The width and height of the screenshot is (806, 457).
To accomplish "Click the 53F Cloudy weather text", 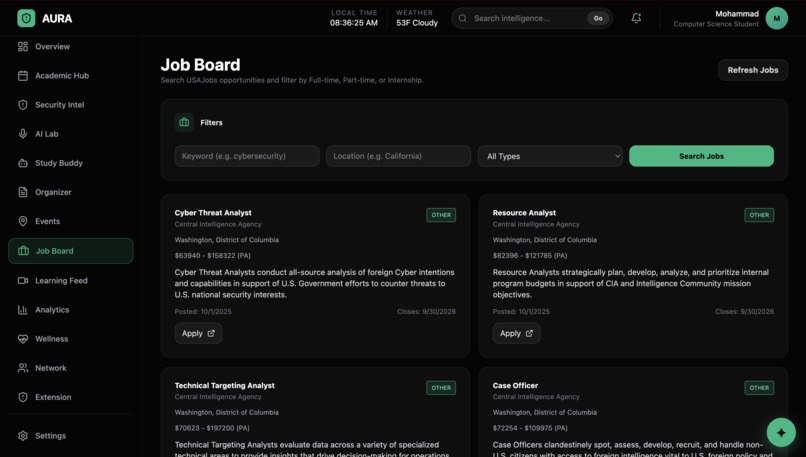I will click(417, 23).
